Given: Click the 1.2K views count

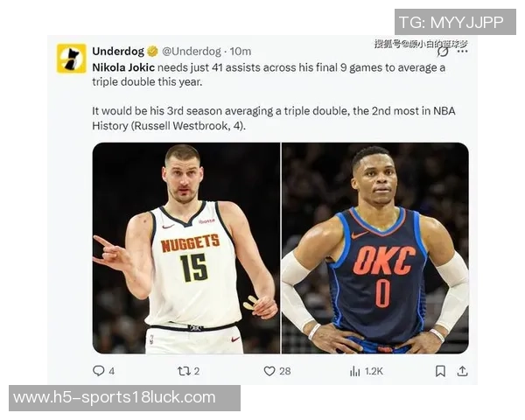Looking at the screenshot, I should (374, 371).
